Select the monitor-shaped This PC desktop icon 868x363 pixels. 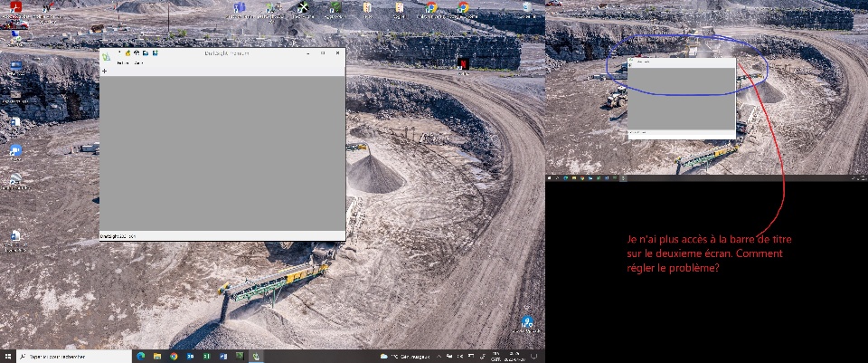(x=16, y=66)
